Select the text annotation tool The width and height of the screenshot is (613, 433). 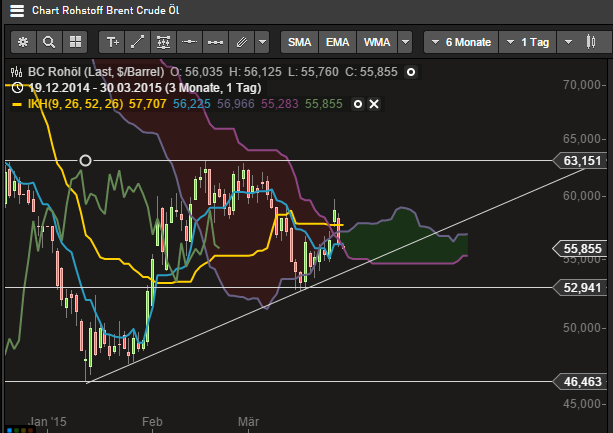112,43
